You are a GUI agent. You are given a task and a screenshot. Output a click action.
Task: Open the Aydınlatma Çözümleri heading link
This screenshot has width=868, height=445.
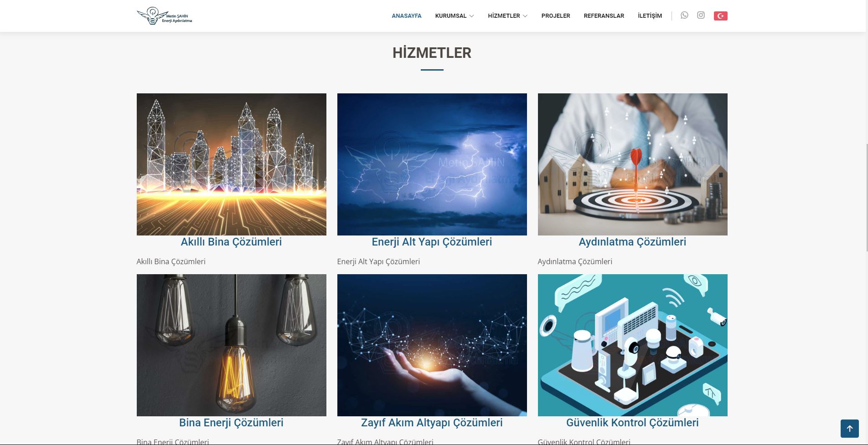click(632, 242)
